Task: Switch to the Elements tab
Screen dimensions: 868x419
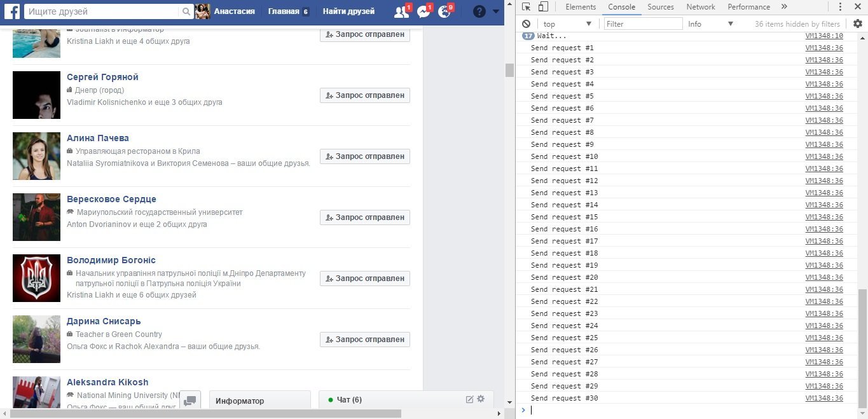Action: pos(580,7)
